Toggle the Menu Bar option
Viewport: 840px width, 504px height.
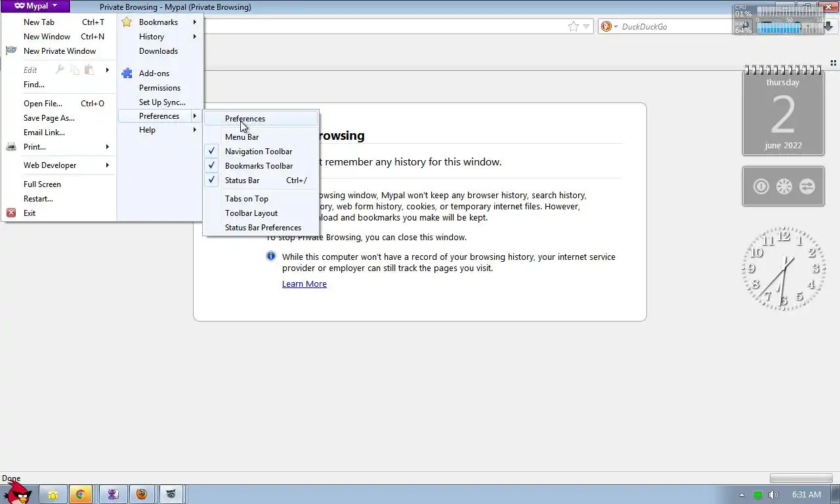point(261,137)
